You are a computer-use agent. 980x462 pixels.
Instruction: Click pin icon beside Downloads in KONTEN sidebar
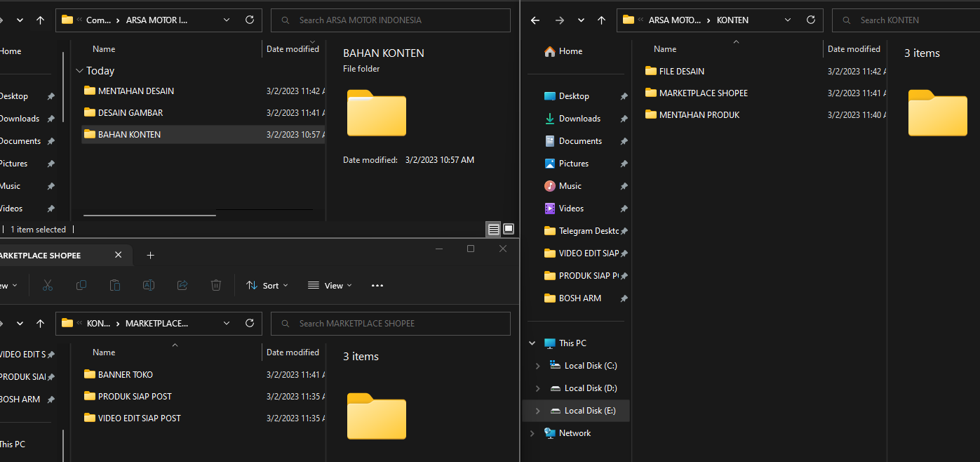[x=624, y=119]
